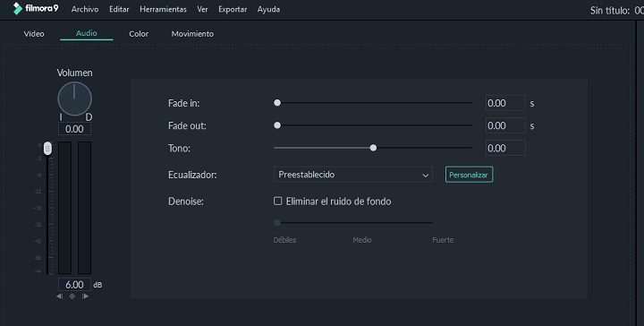Image resolution: width=644 pixels, height=326 pixels.
Task: Open the Editar menu
Action: (119, 9)
